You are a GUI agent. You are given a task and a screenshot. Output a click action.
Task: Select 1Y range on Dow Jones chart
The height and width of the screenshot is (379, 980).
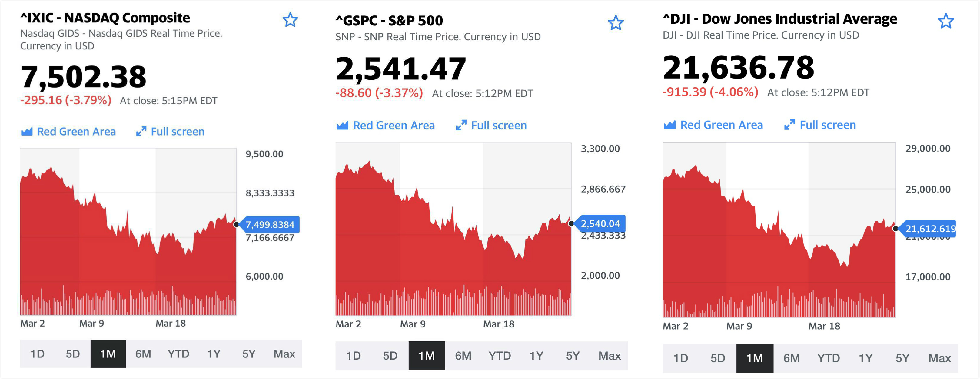865,358
